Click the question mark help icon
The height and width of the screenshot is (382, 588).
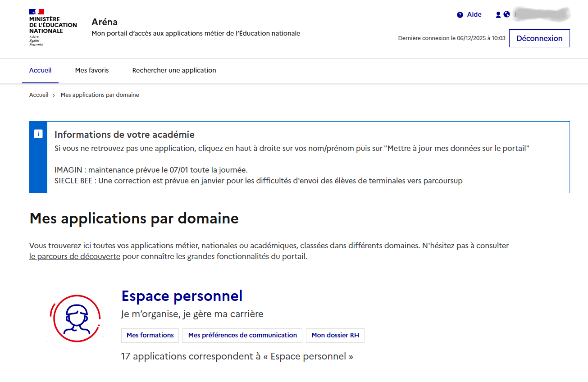point(460,15)
